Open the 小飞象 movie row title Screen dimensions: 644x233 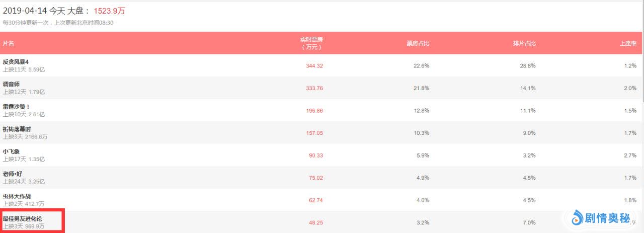coord(11,151)
